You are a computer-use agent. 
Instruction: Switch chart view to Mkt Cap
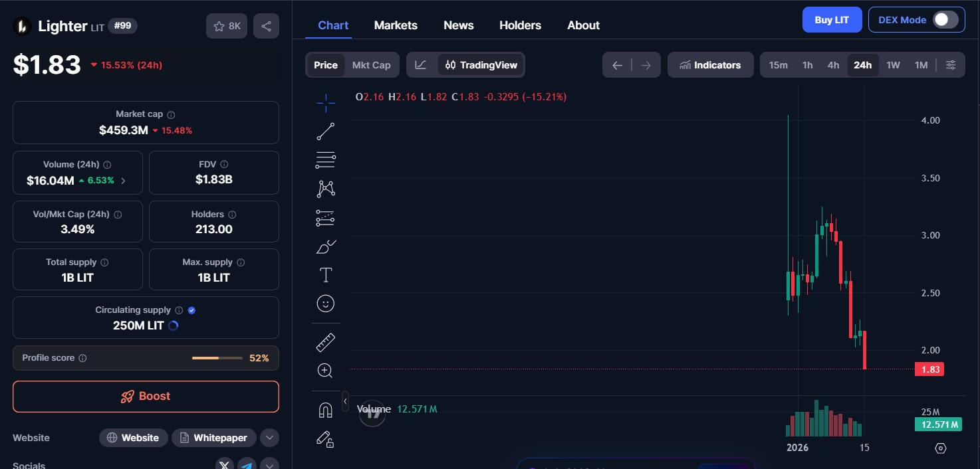coord(371,64)
